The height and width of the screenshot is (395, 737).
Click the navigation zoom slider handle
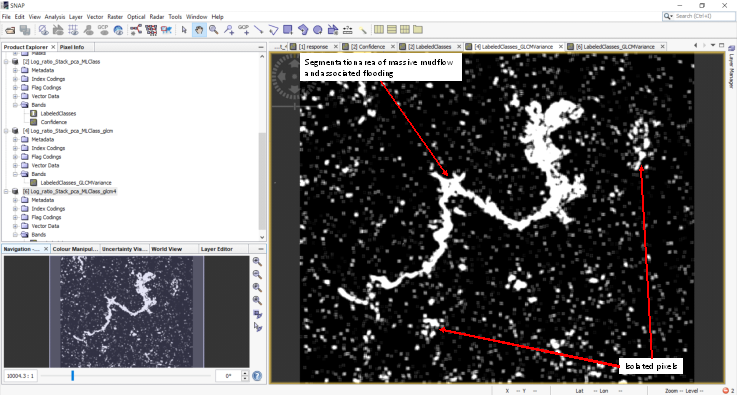coord(72,376)
